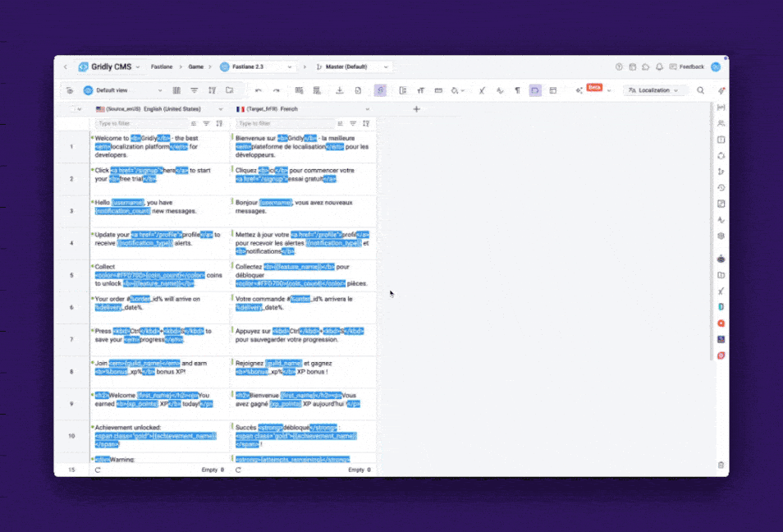
Task: Open the Fastlane breadcrumb item
Action: coord(161,66)
